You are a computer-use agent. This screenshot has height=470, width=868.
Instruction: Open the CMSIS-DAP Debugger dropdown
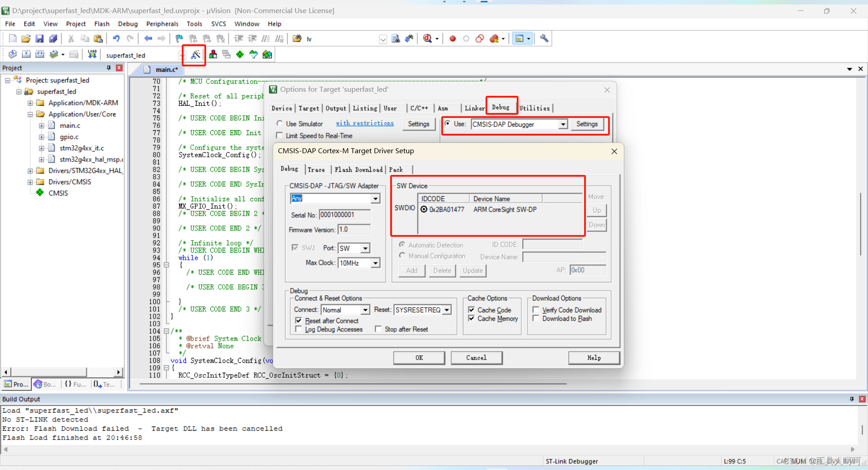click(563, 124)
